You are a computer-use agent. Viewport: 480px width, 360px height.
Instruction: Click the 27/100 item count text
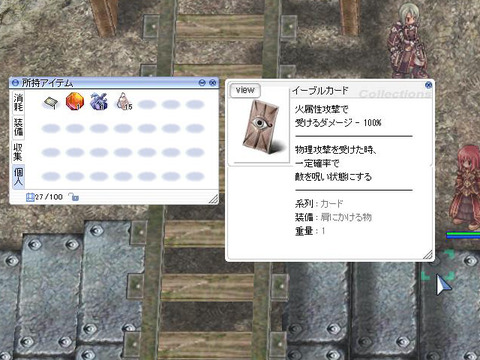pos(49,197)
